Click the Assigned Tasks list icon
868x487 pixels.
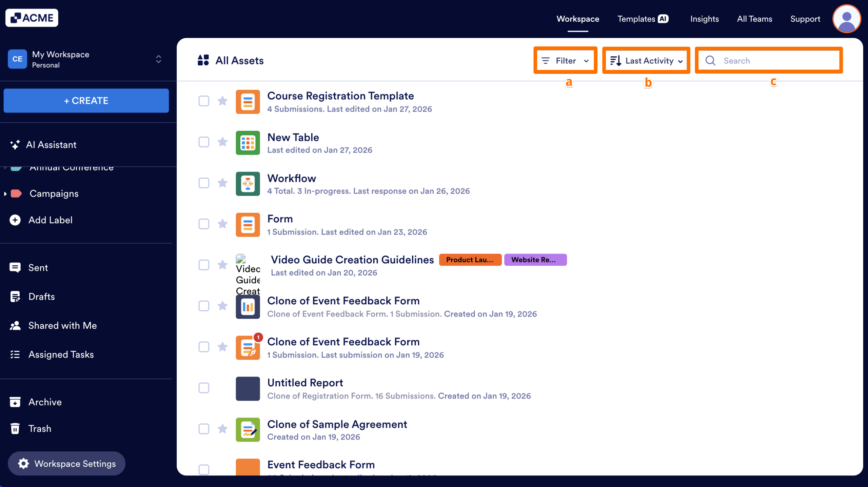click(x=15, y=354)
